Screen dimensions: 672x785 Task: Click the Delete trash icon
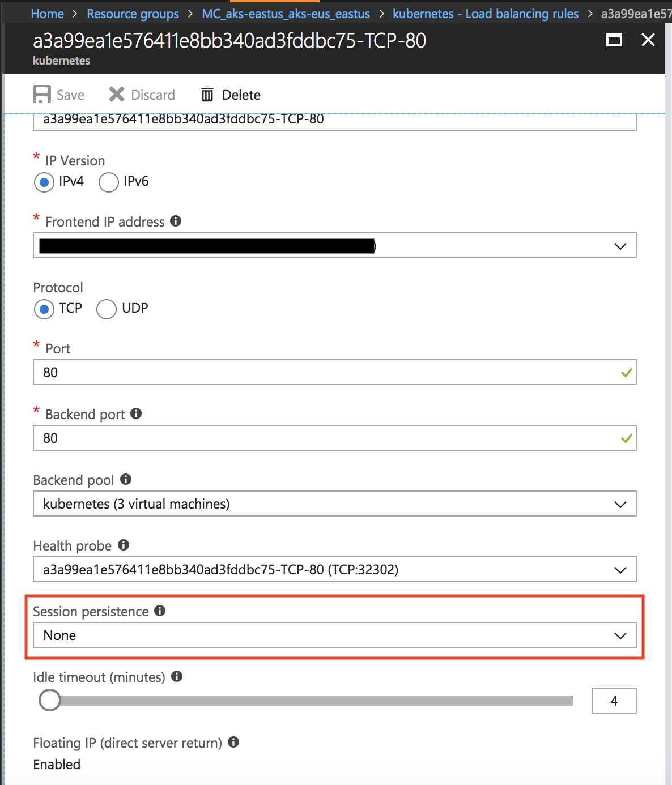(207, 94)
